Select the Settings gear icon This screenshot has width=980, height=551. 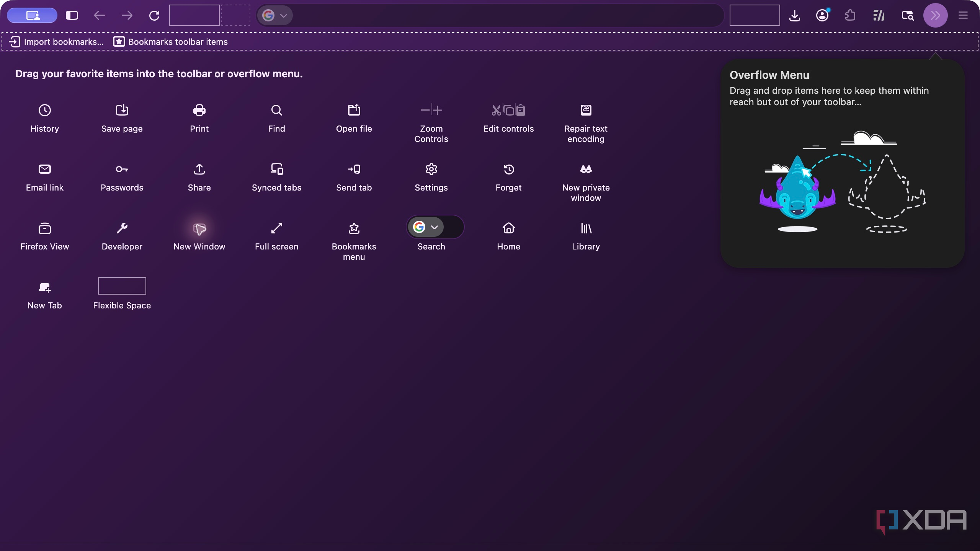tap(431, 169)
